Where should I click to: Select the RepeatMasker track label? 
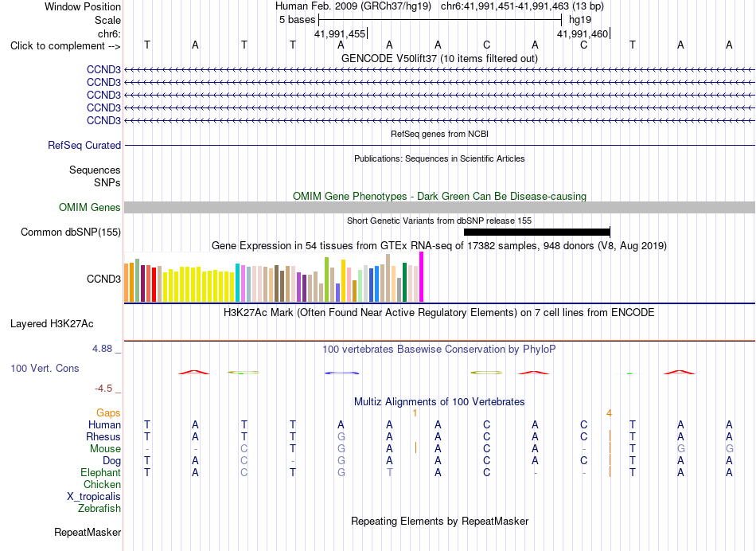pyautogui.click(x=88, y=532)
